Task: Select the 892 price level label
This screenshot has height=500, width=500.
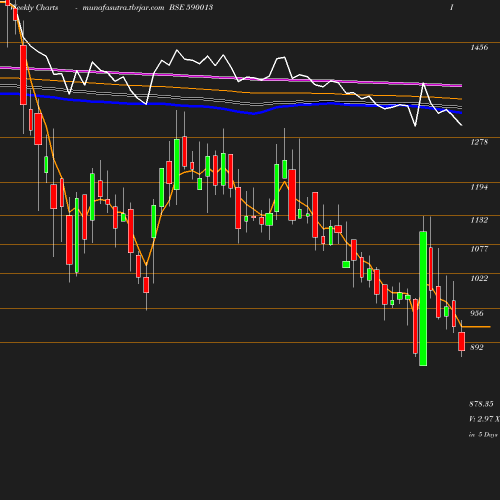Action: click(x=477, y=347)
